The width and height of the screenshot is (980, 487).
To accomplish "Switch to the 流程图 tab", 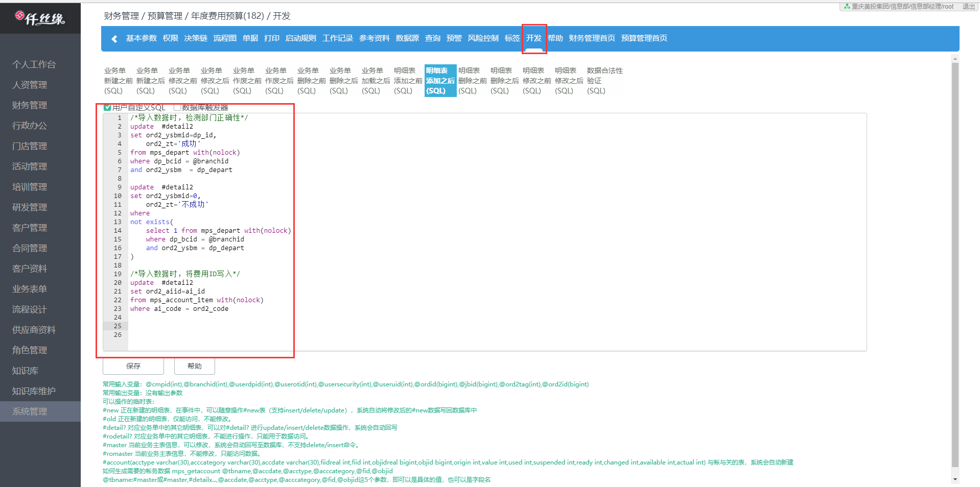I will click(225, 38).
